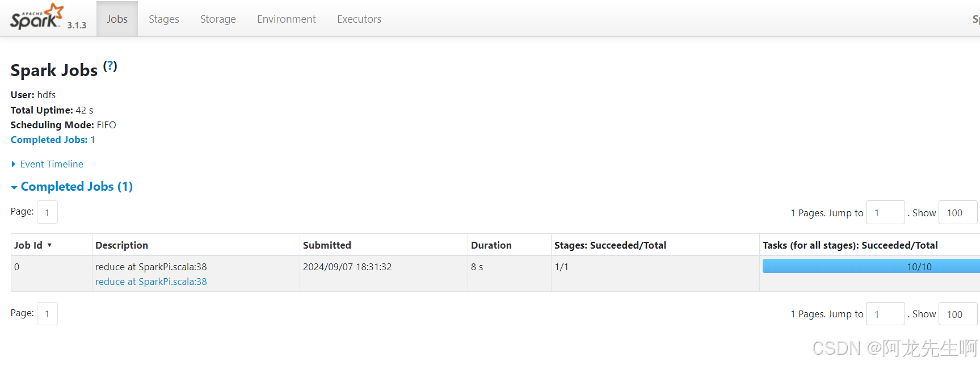Open the Executors tab

click(x=359, y=19)
